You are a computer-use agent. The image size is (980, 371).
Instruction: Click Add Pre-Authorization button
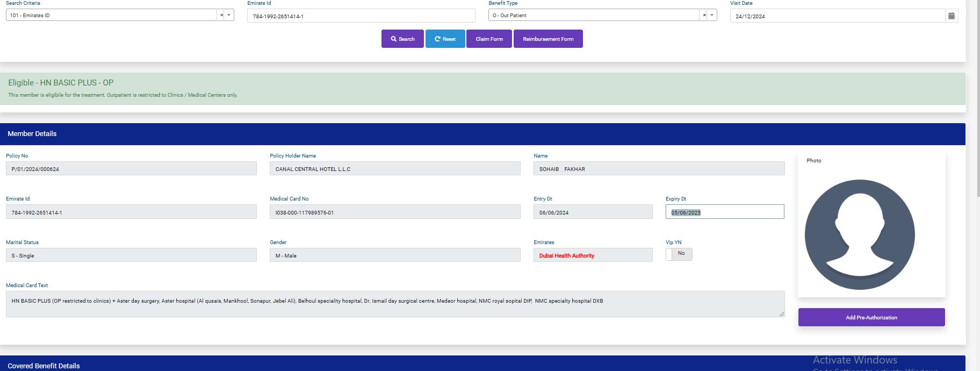coord(871,317)
